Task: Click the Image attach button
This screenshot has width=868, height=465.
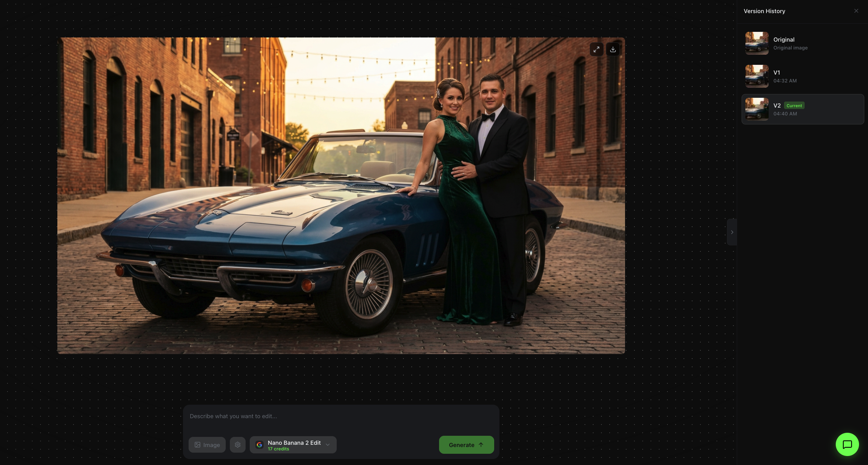Action: point(207,445)
